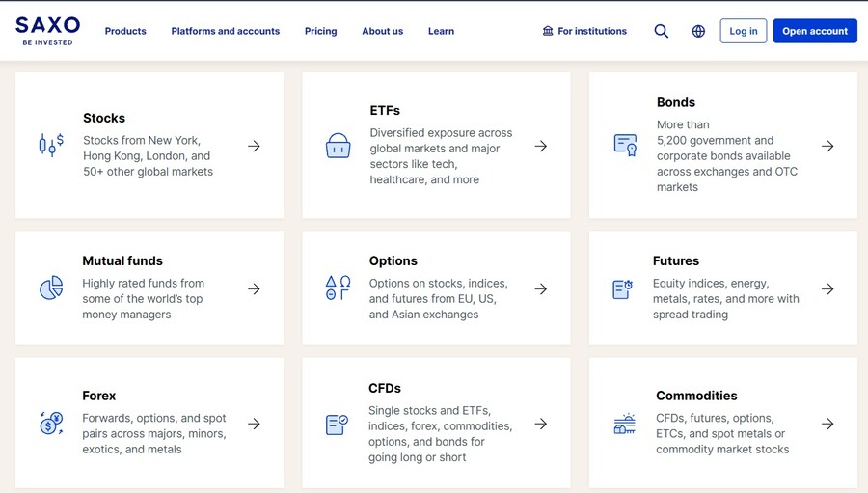Open the Platforms and accounts menu

[226, 31]
